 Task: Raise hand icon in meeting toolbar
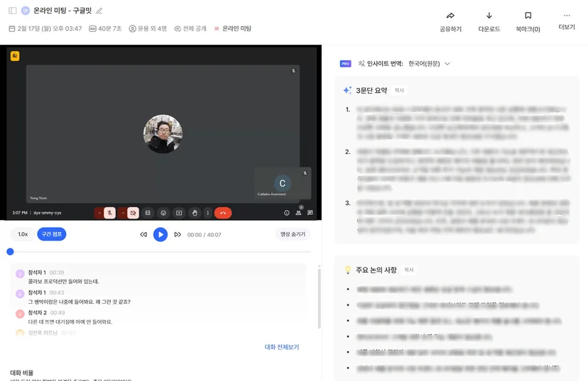click(195, 213)
